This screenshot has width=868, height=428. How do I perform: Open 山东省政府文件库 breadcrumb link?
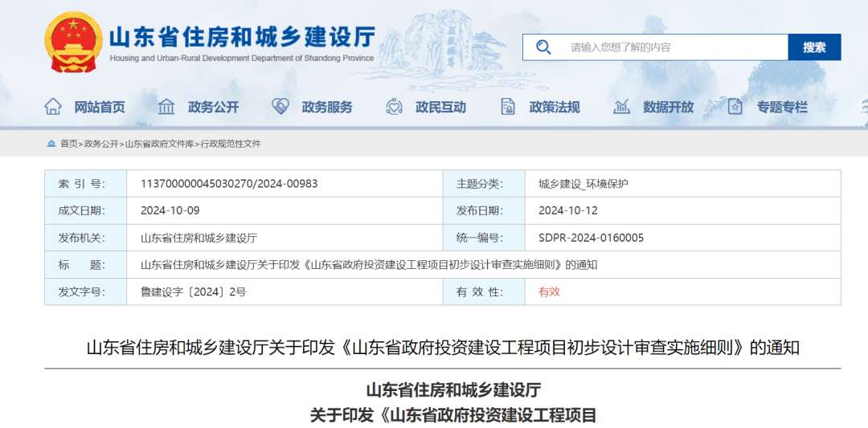(x=159, y=144)
